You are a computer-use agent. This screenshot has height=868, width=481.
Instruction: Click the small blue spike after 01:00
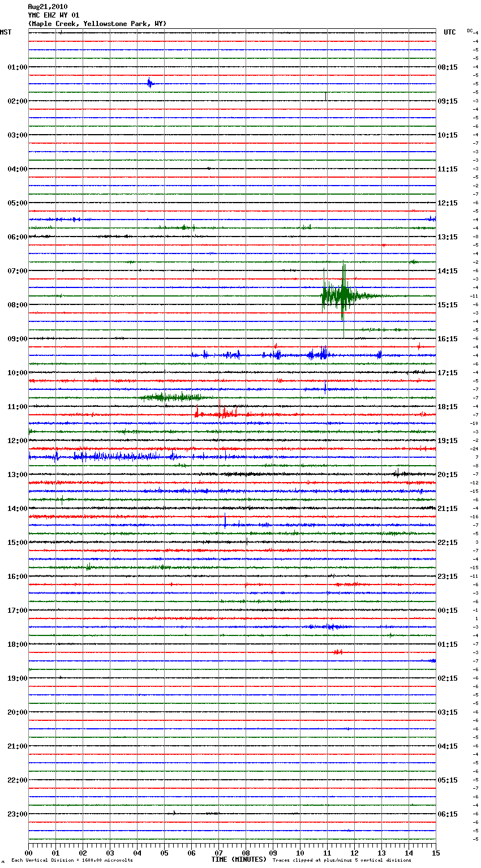point(150,83)
